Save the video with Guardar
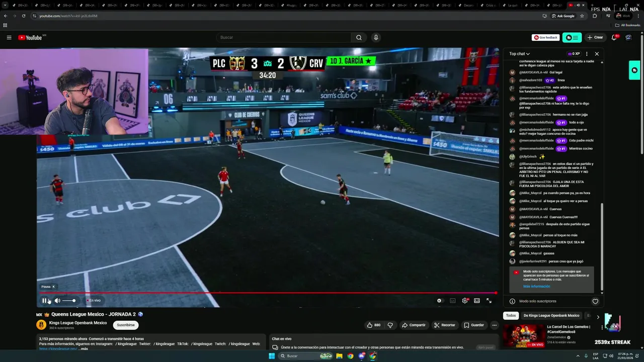Image resolution: width=644 pixels, height=362 pixels. tap(474, 325)
